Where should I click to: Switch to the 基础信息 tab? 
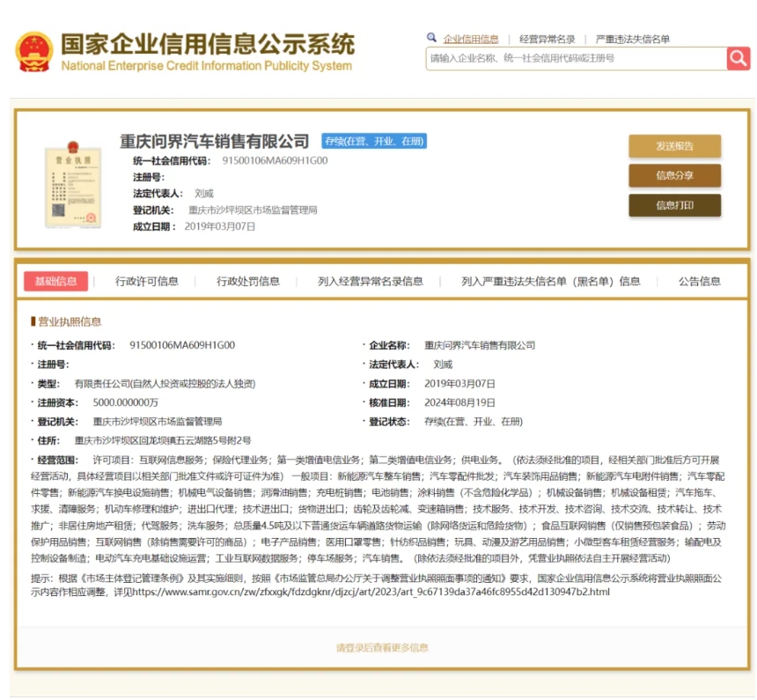click(56, 281)
